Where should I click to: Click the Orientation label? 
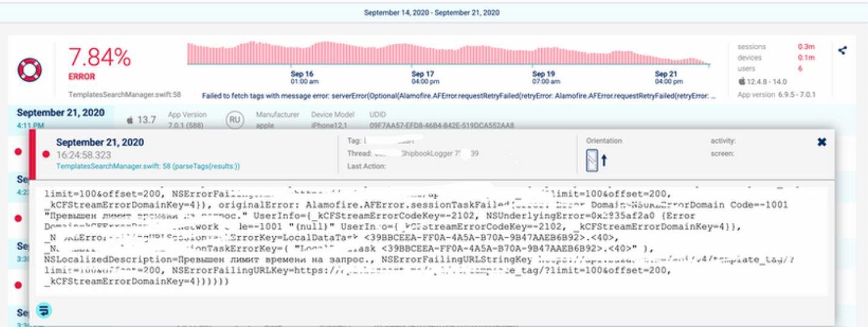[604, 140]
